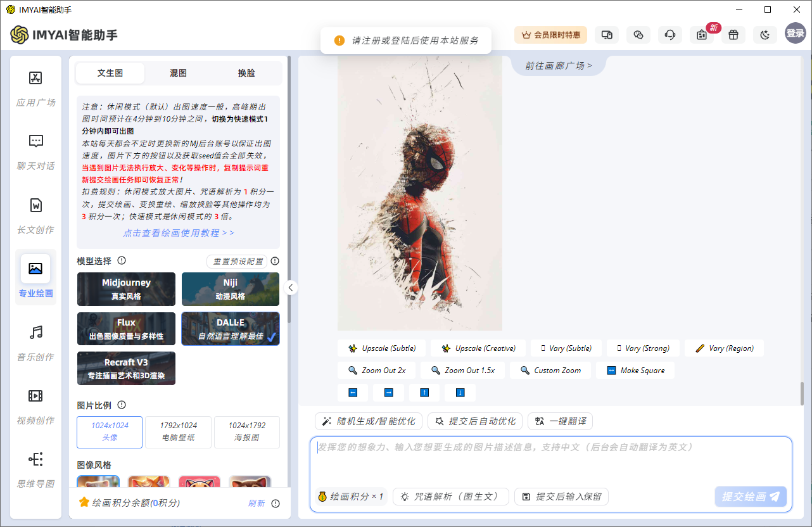Open the 思维导图 mind map sidebar item
Image resolution: width=812 pixels, height=527 pixels.
[36, 469]
